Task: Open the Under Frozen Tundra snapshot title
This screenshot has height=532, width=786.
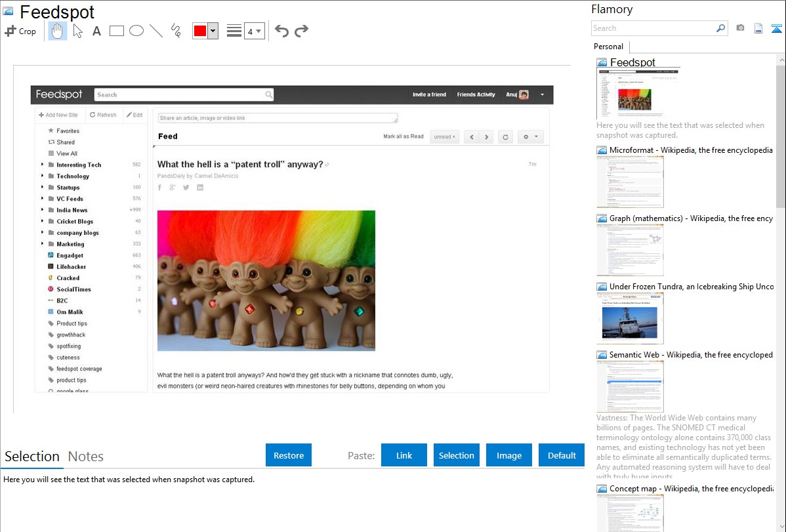Action: pos(692,287)
